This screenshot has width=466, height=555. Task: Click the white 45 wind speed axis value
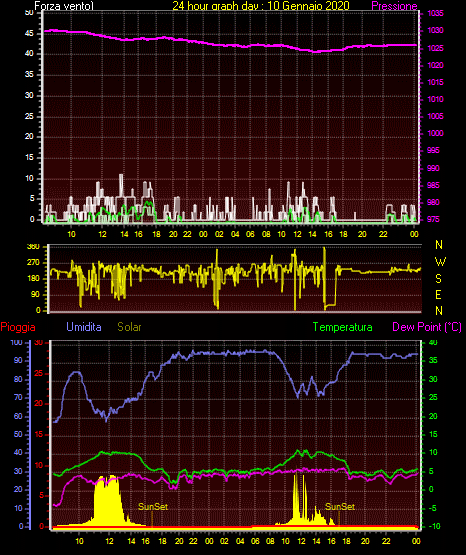tap(29, 34)
